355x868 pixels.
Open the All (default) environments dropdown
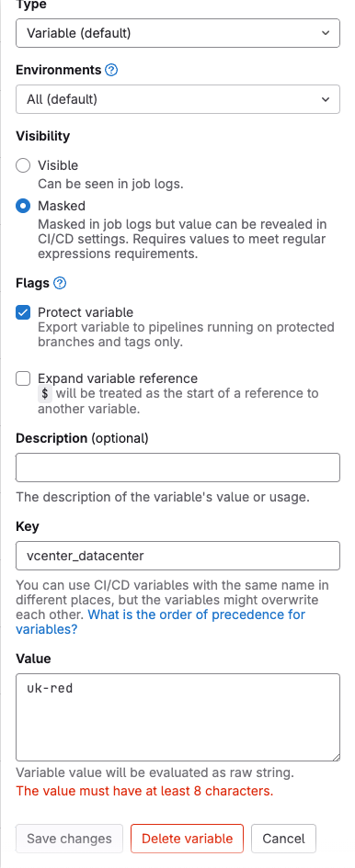(x=177, y=99)
